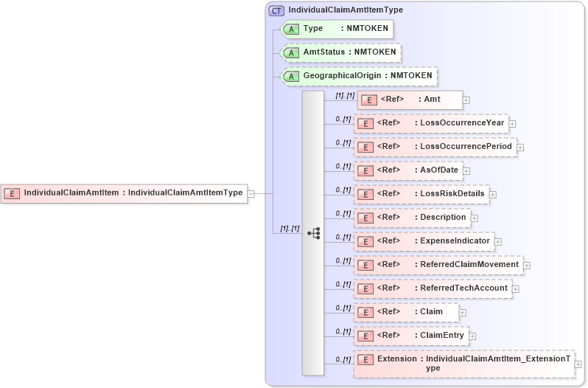
Task: Select the 'GeographicalOrigin : NMTOKEN' attribute label
Action: (x=368, y=76)
